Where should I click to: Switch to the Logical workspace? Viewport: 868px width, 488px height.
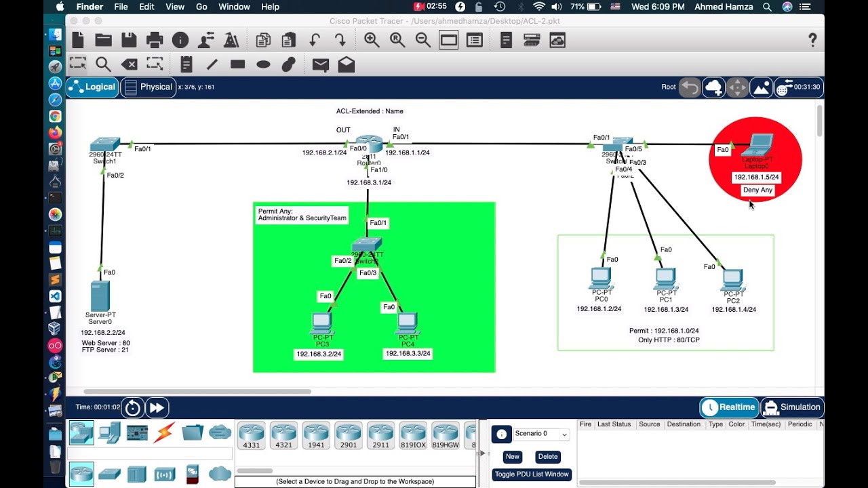[92, 87]
